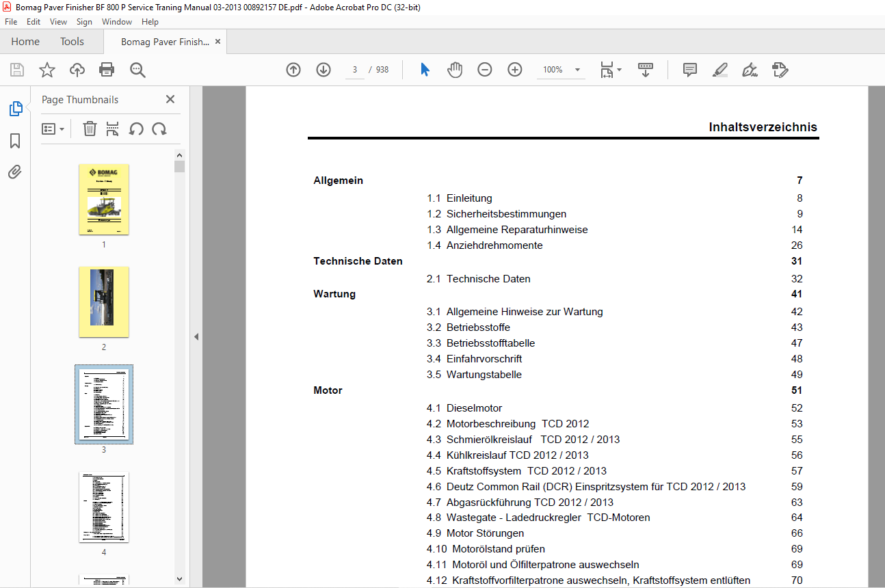Screen dimensions: 885x588
Task: Expand fit page options dropdown arrow
Action: coord(620,70)
